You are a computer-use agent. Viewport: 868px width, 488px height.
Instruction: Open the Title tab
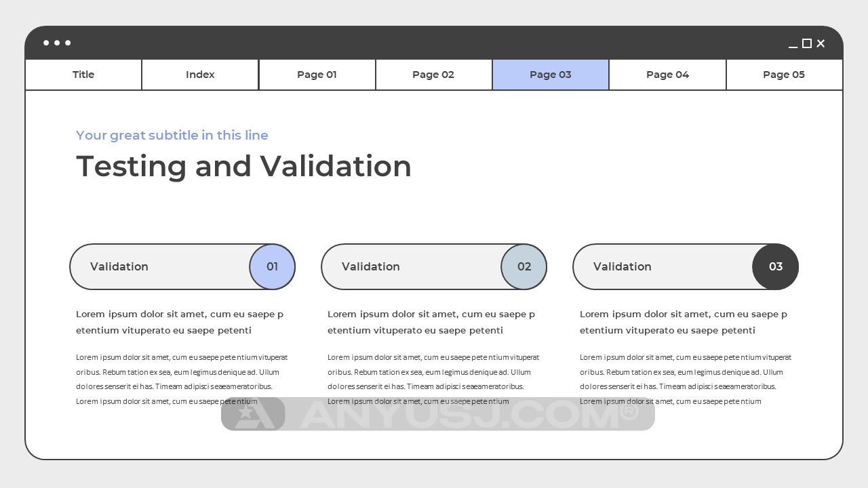click(x=83, y=75)
